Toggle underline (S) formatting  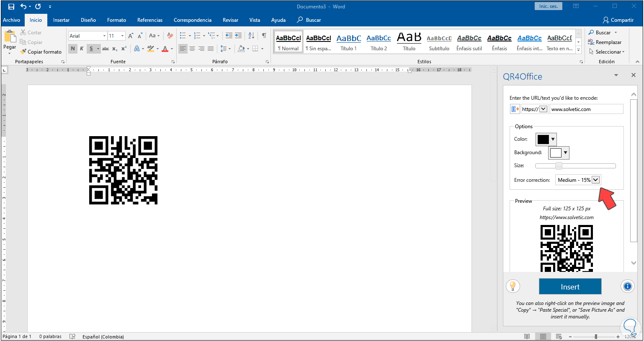click(91, 49)
